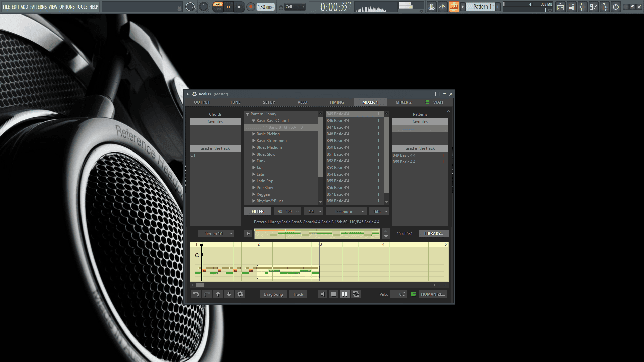Open the Mixer window icon
644x362 pixels.
(x=583, y=7)
